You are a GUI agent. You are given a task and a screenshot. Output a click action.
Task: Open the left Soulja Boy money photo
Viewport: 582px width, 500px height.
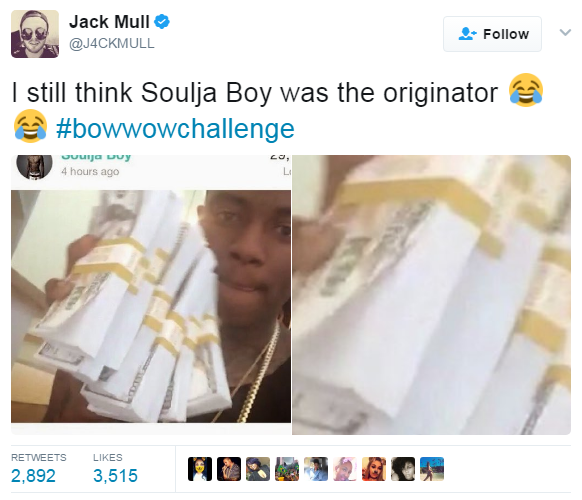151,295
